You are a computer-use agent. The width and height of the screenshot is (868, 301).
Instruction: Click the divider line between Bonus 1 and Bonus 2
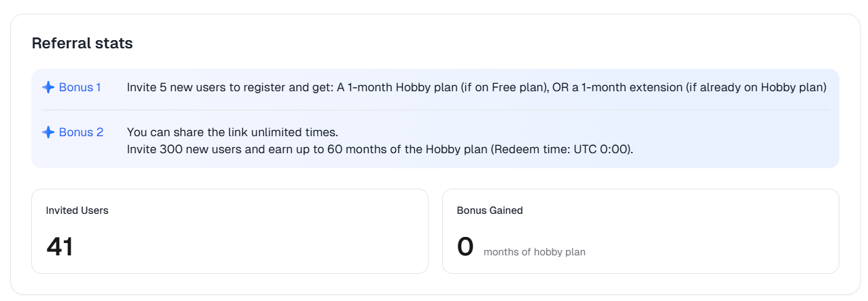(x=435, y=110)
